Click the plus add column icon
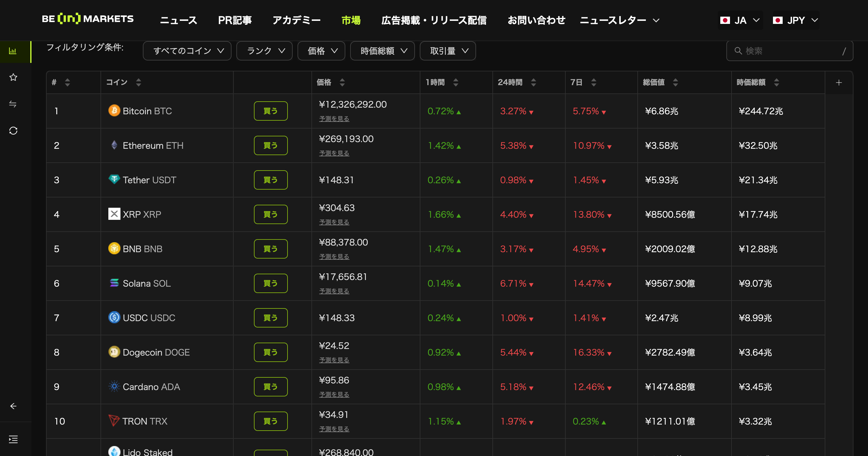868x456 pixels. tap(839, 83)
